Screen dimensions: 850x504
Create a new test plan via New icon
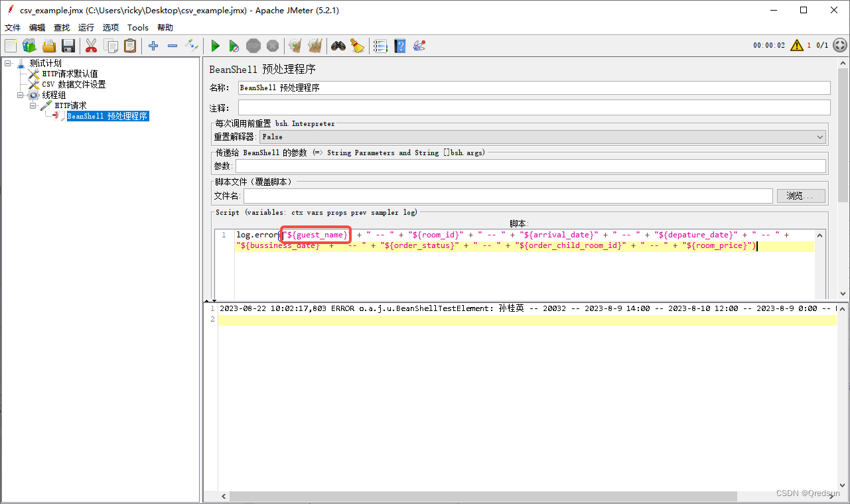point(11,46)
